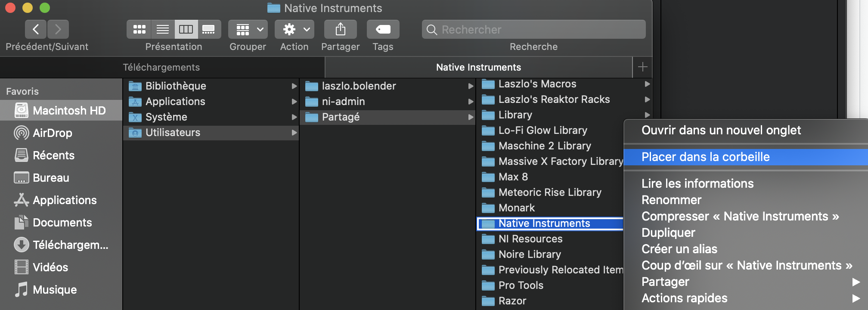Expand ni-admin with its arrow
The width and height of the screenshot is (868, 310).
coord(471,102)
